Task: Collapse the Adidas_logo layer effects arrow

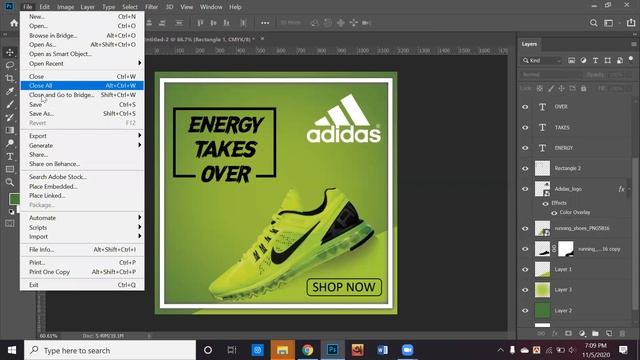Action: click(x=629, y=189)
